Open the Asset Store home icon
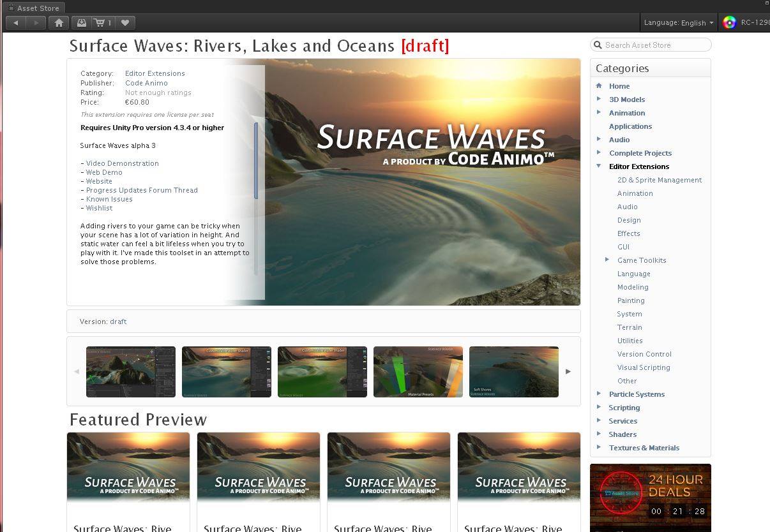Screen dimensions: 770x532 (x=59, y=22)
